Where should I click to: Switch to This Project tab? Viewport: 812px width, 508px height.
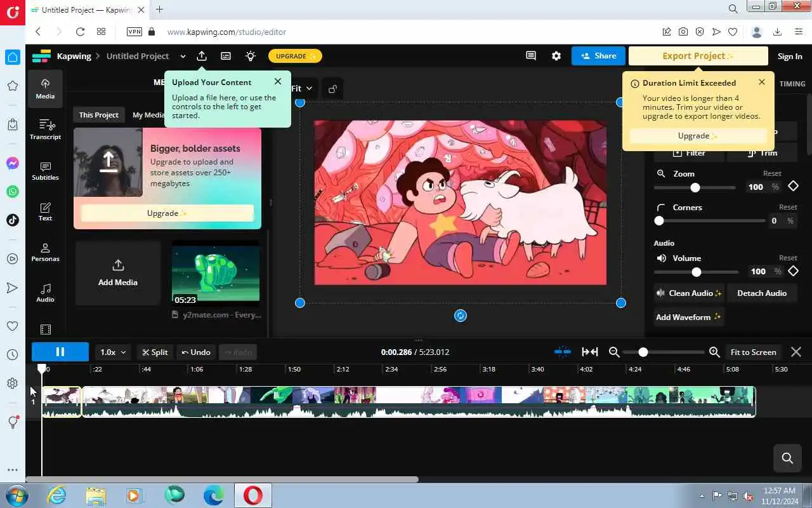coord(99,115)
